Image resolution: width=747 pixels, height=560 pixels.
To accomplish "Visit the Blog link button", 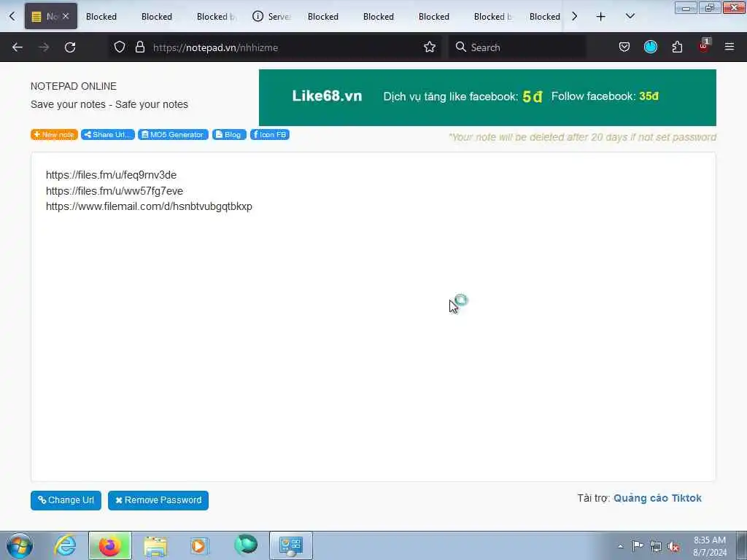I will coord(229,135).
